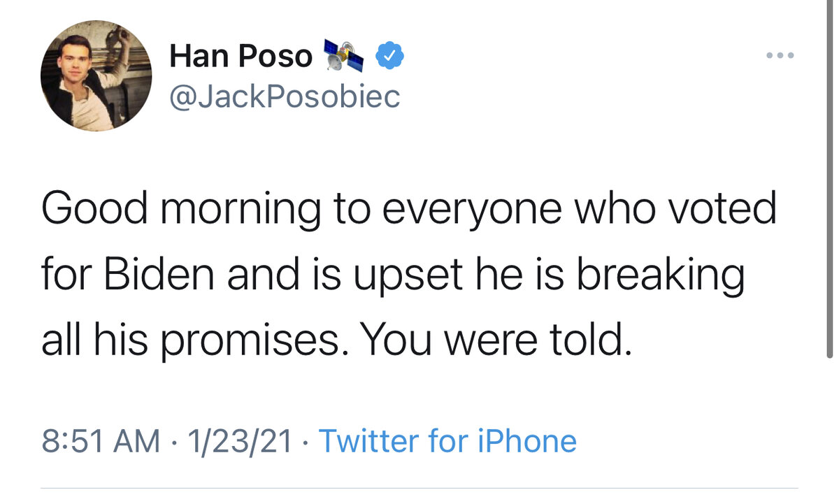
Task: Open the "Twitter for iPhone" source link
Action: tap(447, 441)
